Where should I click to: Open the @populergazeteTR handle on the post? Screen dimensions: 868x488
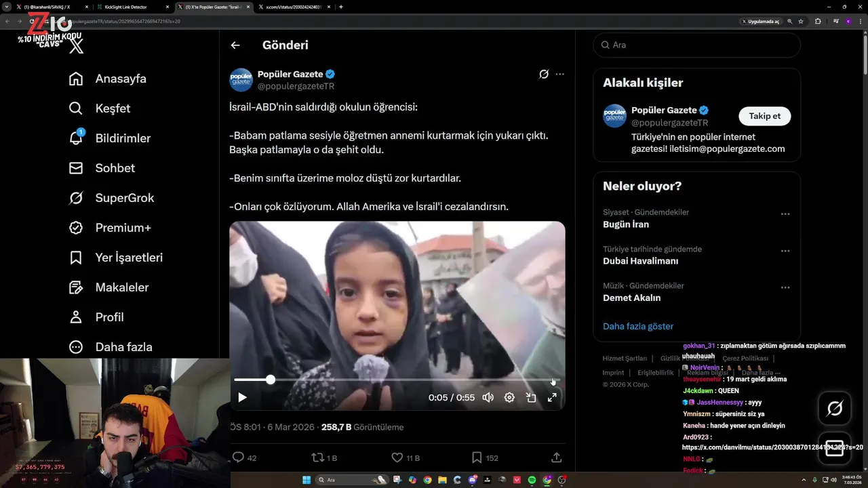pos(296,86)
